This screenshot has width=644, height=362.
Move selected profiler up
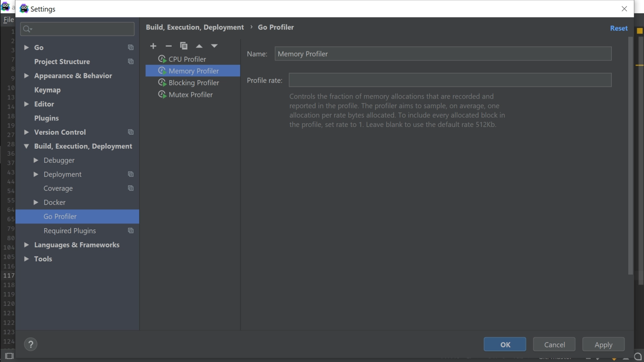click(199, 46)
